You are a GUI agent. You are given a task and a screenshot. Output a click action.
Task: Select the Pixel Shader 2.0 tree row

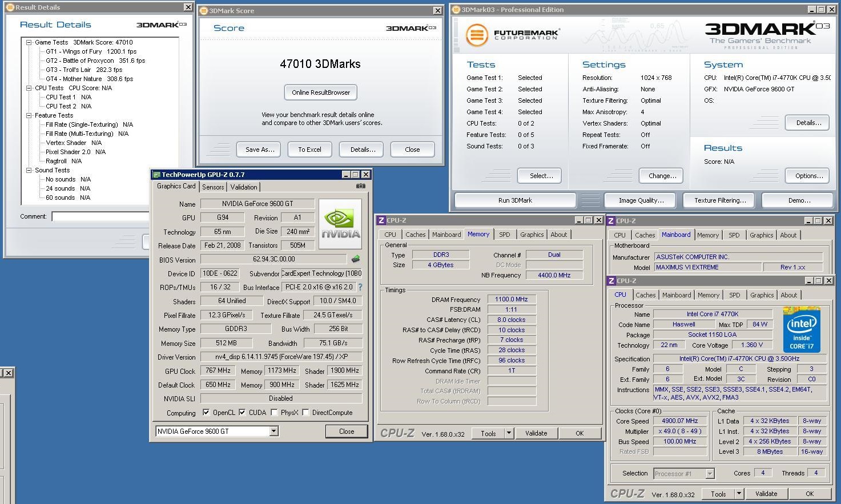coord(76,152)
